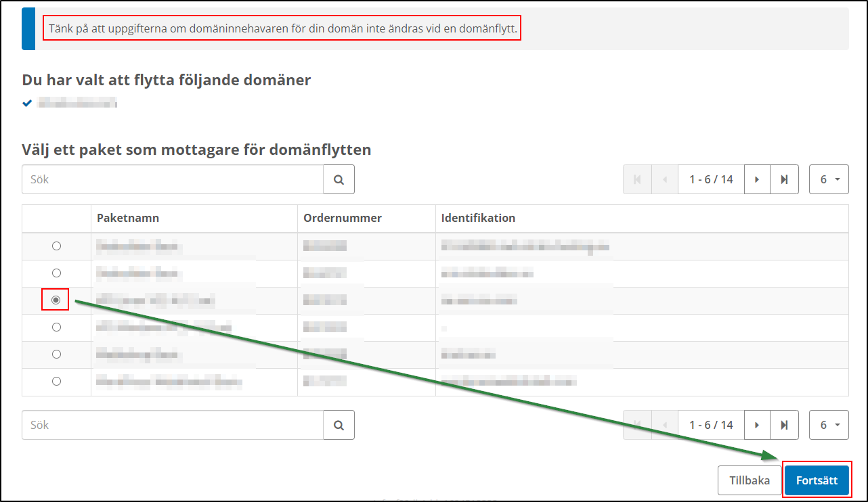Select the last row's radio button
Screen dimensions: 868x502
pos(56,381)
